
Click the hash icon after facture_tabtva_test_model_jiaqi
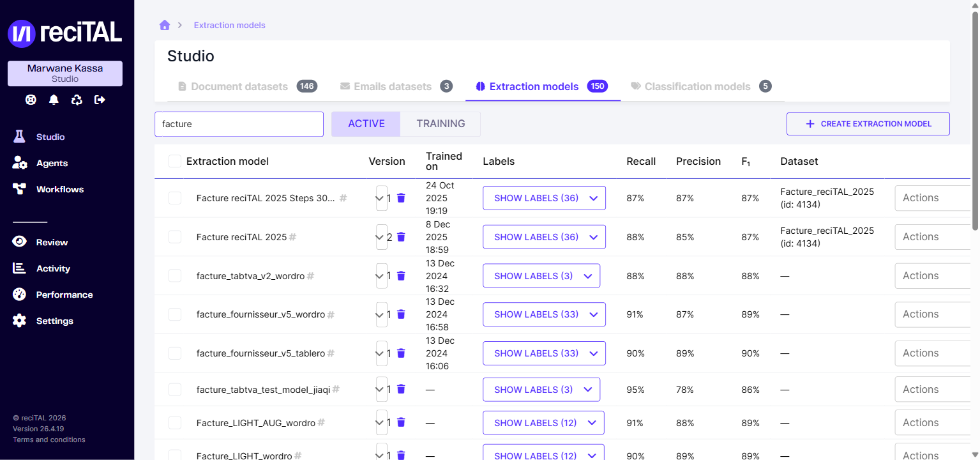(336, 390)
